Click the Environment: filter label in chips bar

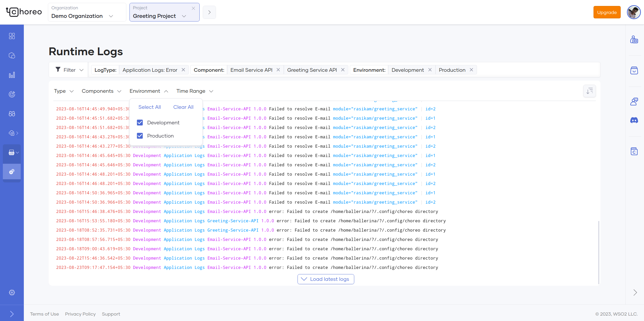(369, 70)
